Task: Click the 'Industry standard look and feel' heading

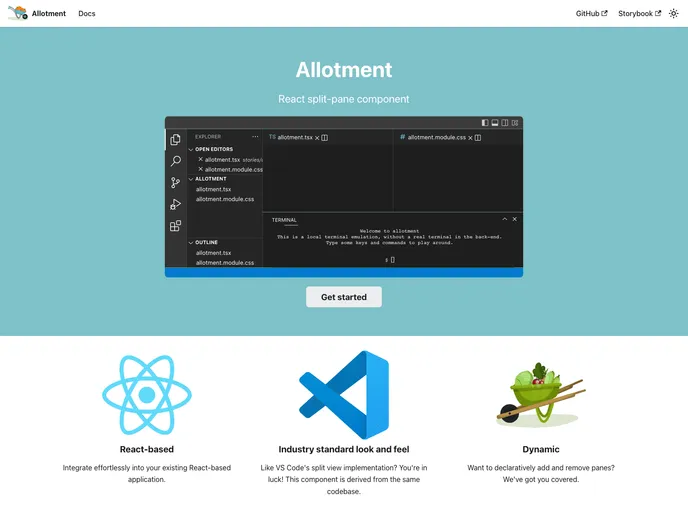Action: click(344, 449)
